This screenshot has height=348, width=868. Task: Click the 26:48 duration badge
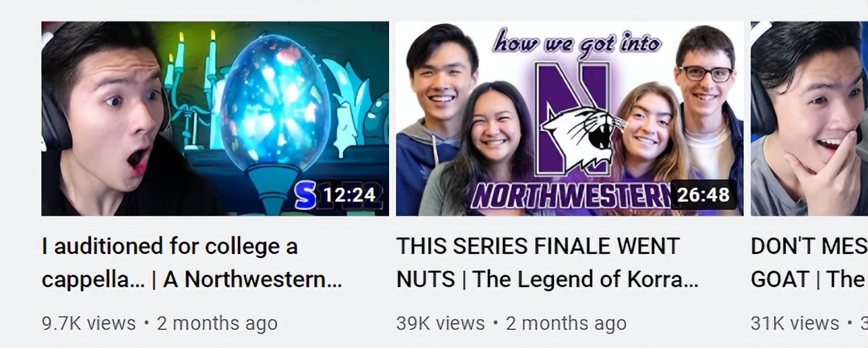[x=703, y=195]
